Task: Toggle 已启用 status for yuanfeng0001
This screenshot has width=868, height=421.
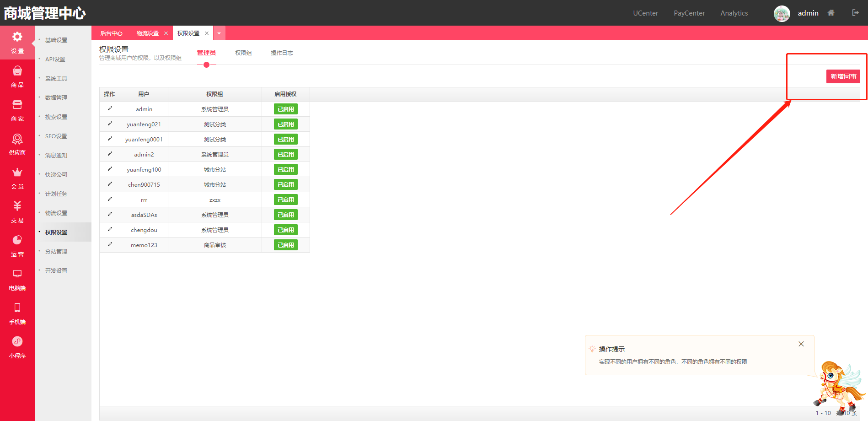Action: pyautogui.click(x=286, y=139)
